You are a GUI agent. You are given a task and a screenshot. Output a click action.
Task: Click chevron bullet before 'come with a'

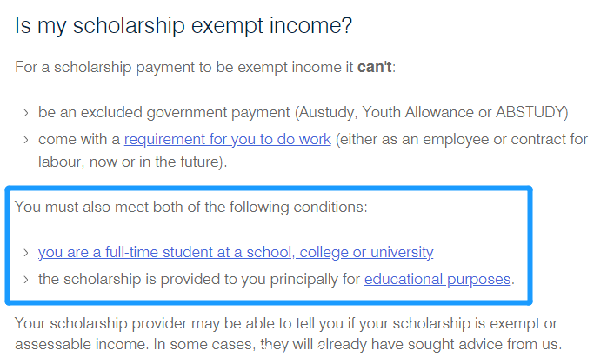pyautogui.click(x=26, y=140)
